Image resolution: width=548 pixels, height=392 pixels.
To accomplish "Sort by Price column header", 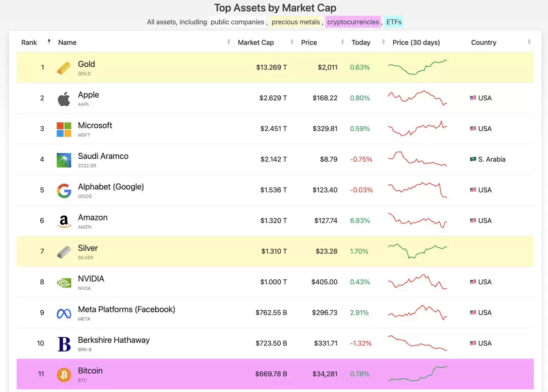I will tap(309, 42).
